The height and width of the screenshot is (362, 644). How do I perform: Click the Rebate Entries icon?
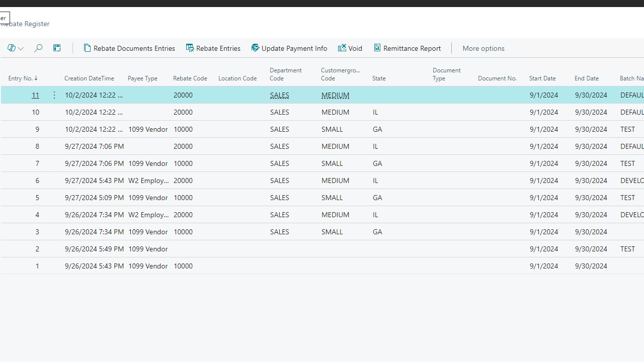tap(190, 48)
